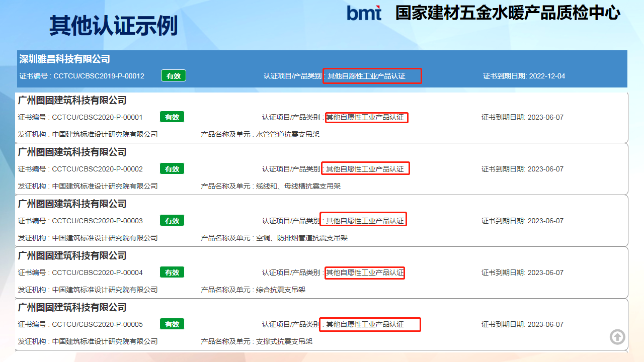
Task: Select certificate number CCTCU/CBSC2019-P-00012
Action: click(x=99, y=76)
